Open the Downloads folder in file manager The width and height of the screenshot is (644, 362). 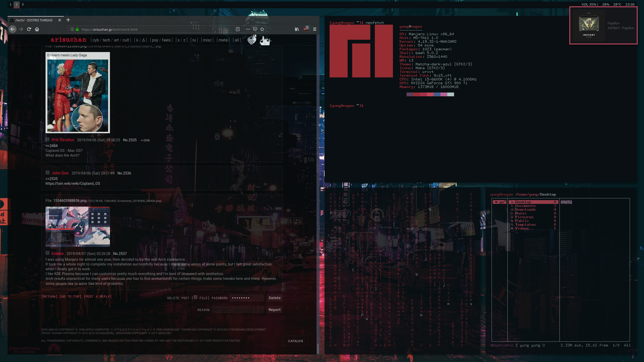(525, 210)
